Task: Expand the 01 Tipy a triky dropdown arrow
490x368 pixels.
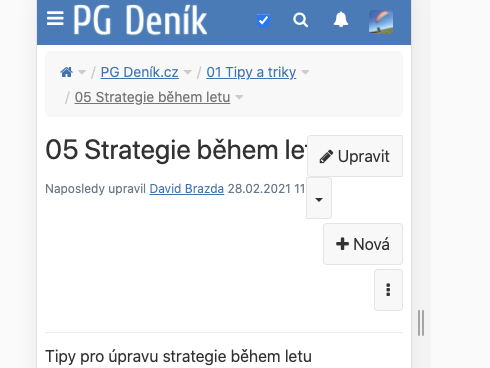Action: tap(305, 72)
